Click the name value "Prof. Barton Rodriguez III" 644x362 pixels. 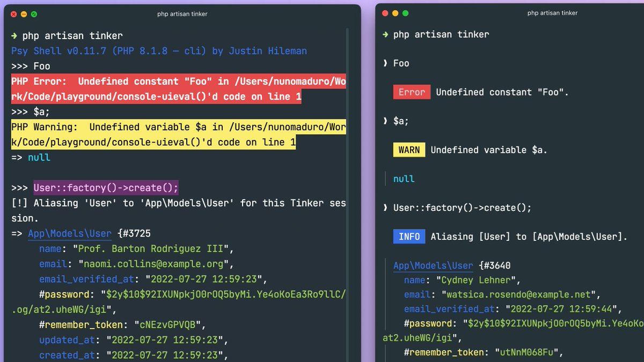pos(154,249)
